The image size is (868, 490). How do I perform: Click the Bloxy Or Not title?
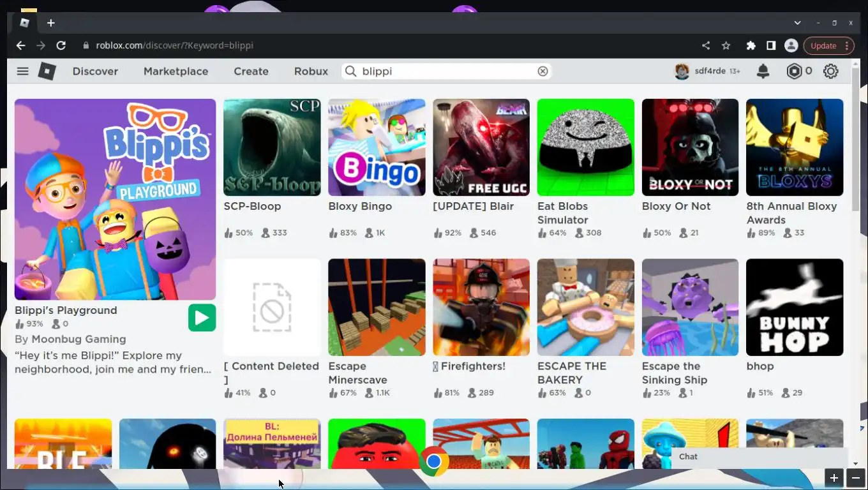coord(676,206)
